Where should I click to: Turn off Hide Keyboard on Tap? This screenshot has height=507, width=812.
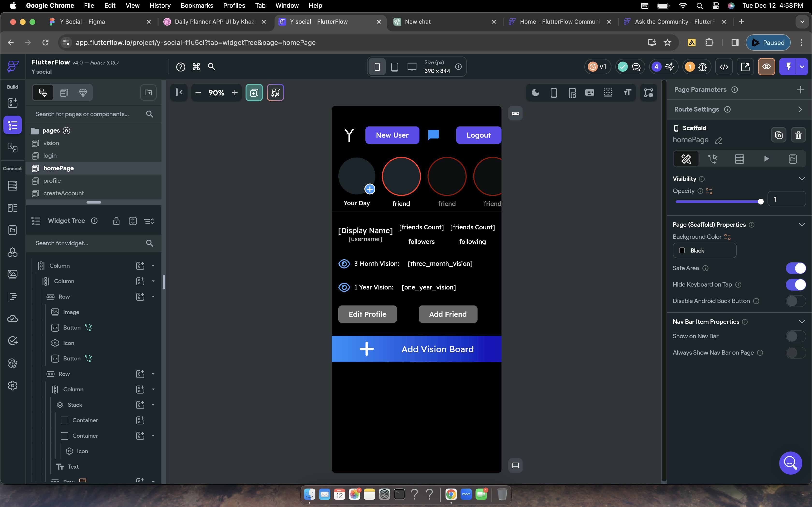click(795, 285)
